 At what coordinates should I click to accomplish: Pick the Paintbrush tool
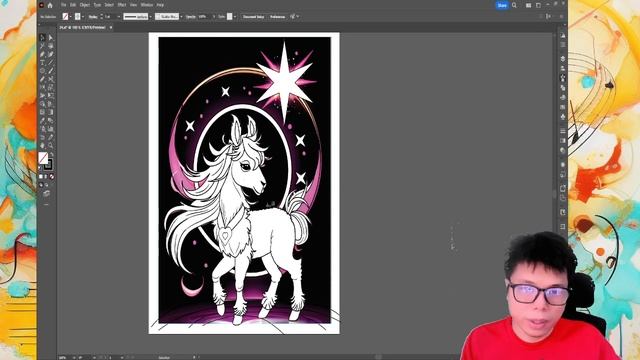tap(51, 71)
